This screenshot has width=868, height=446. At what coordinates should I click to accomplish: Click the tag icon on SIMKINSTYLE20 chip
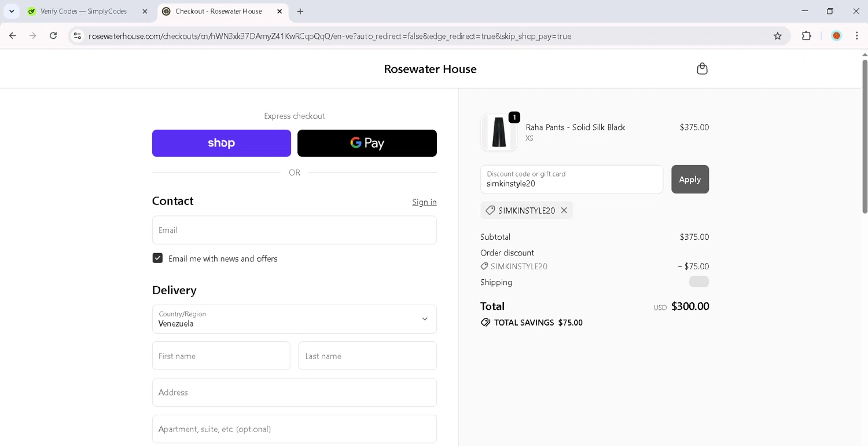click(490, 210)
